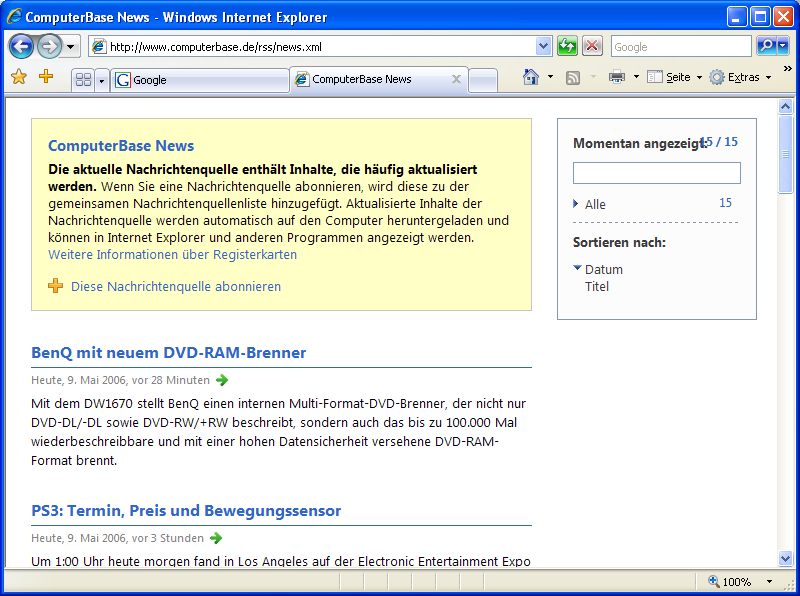Screen dimensions: 800x596
Task: Open the Extras menu
Action: coord(740,77)
